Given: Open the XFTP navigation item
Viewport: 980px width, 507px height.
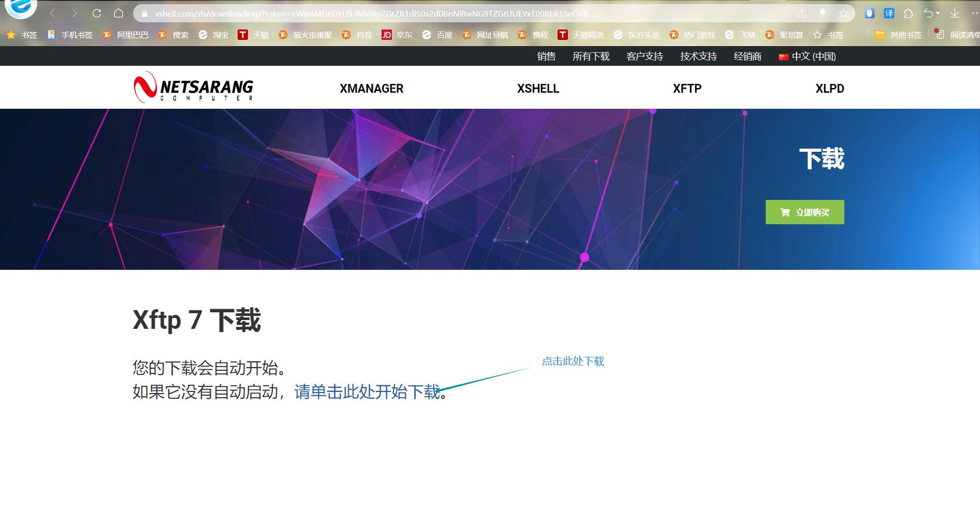Looking at the screenshot, I should click(688, 89).
